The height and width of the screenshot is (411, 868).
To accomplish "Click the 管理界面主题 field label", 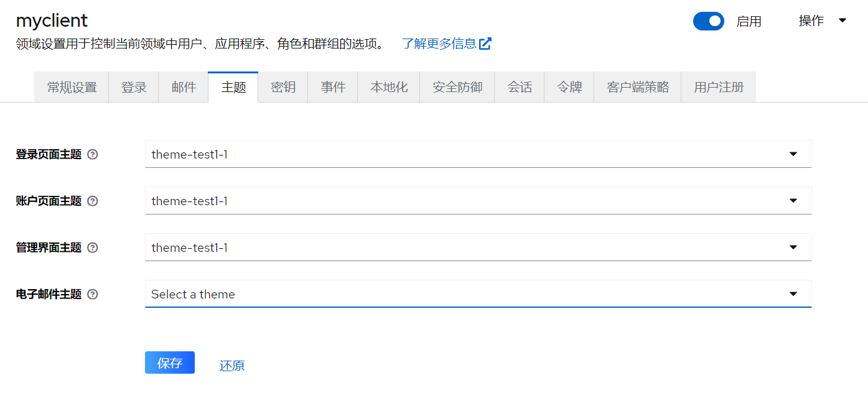I will click(x=49, y=248).
